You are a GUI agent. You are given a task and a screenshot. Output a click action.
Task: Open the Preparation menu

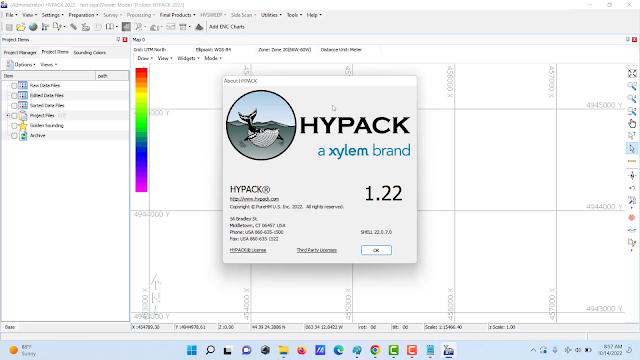tap(83, 15)
